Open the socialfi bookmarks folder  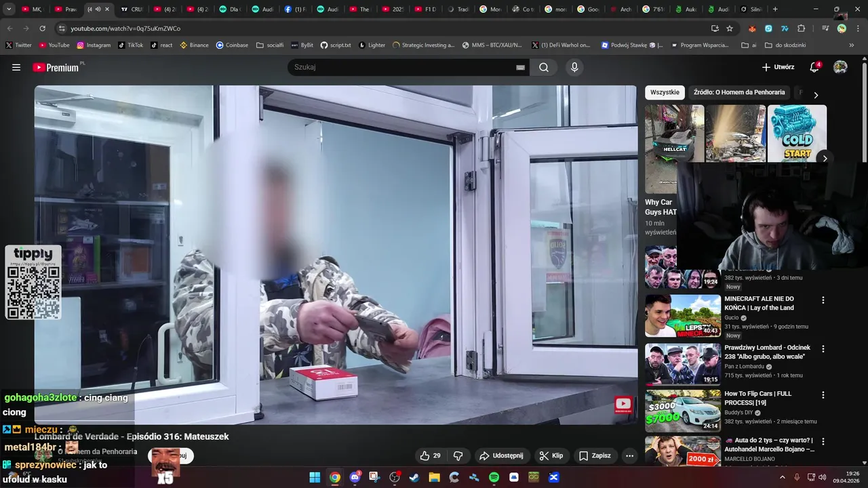tap(270, 45)
